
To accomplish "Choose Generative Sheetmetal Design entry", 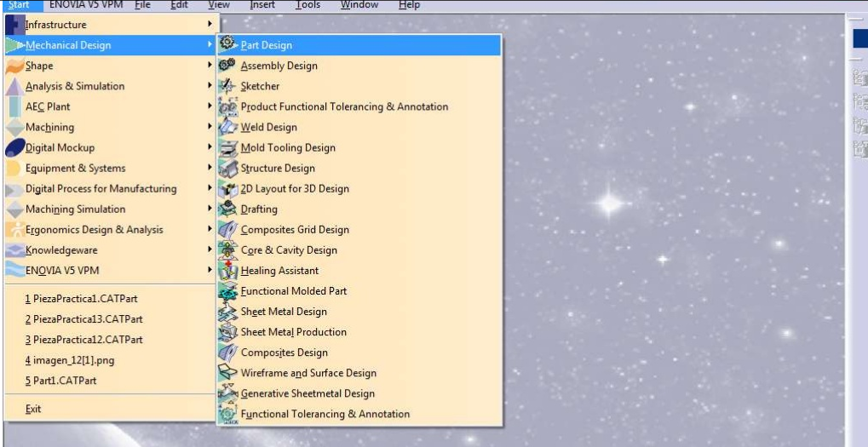I will (359, 393).
